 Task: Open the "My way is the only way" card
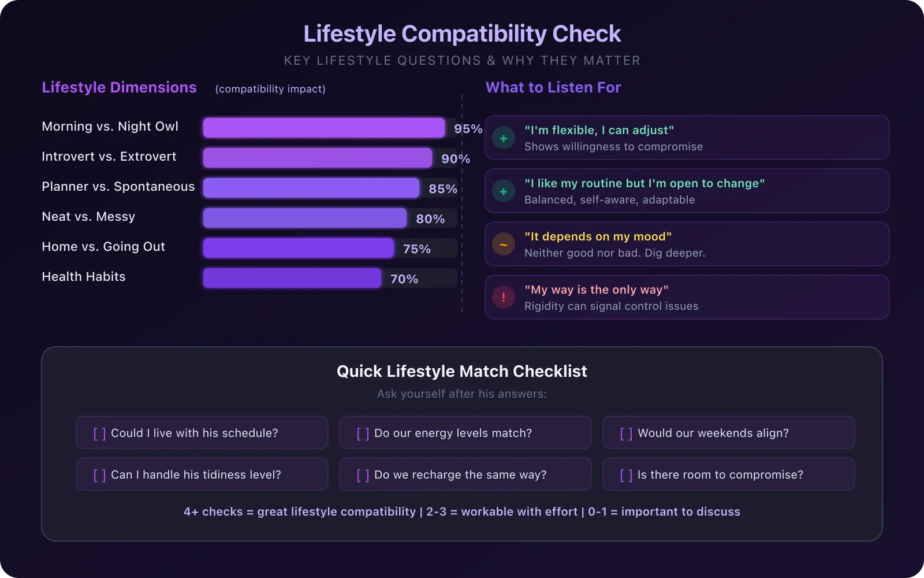tap(687, 298)
